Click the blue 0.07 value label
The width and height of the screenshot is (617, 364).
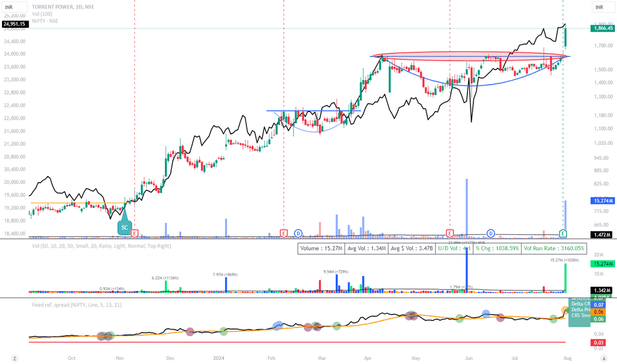[599, 305]
